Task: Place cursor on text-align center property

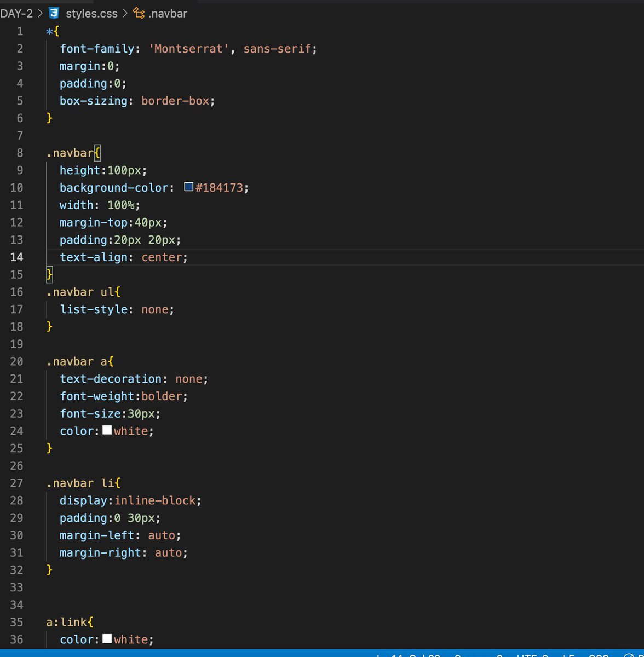Action: click(123, 257)
